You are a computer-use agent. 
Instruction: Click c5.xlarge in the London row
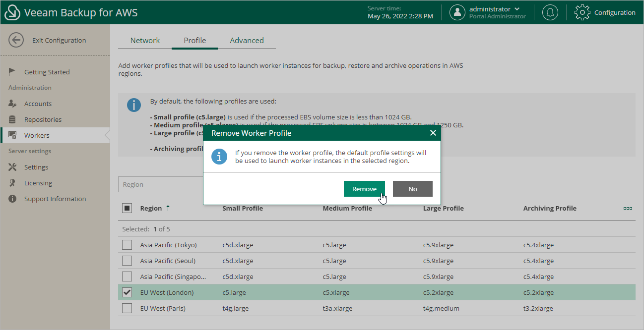pos(336,292)
